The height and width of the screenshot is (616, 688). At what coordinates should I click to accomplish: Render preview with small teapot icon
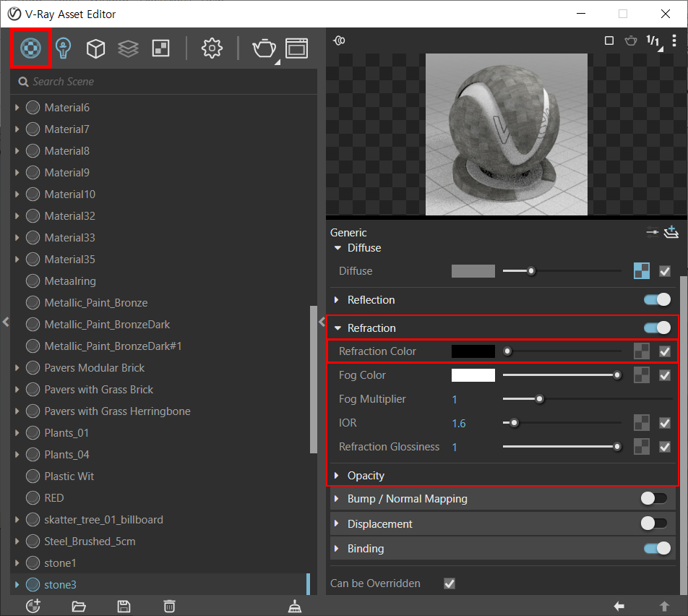click(x=630, y=40)
